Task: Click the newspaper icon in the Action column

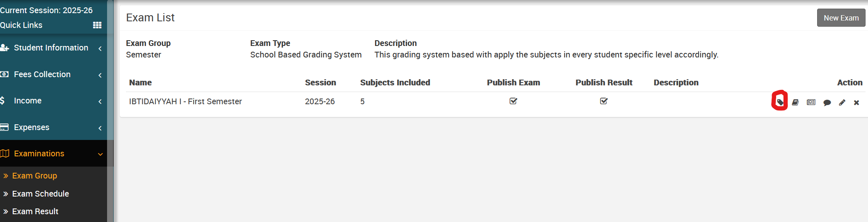Action: coord(811,102)
